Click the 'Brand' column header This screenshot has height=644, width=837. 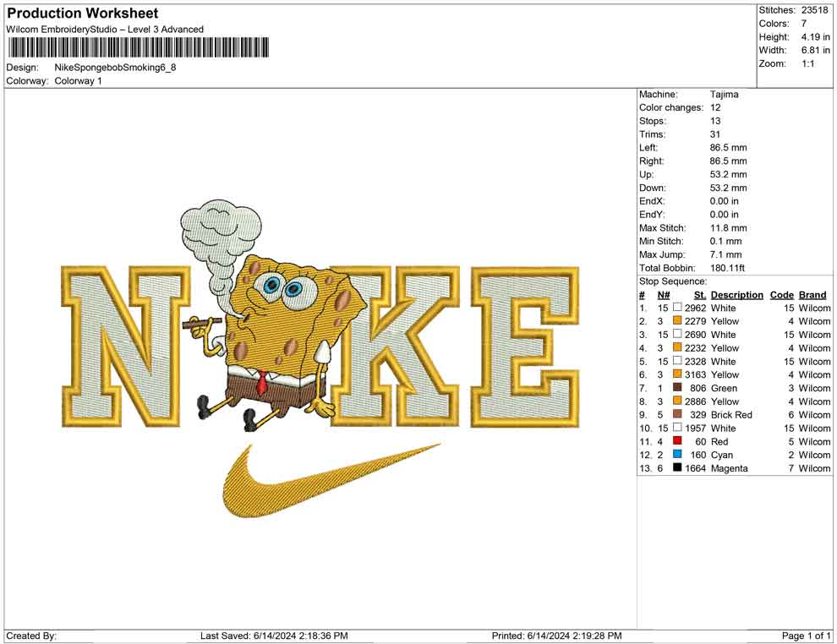point(812,294)
